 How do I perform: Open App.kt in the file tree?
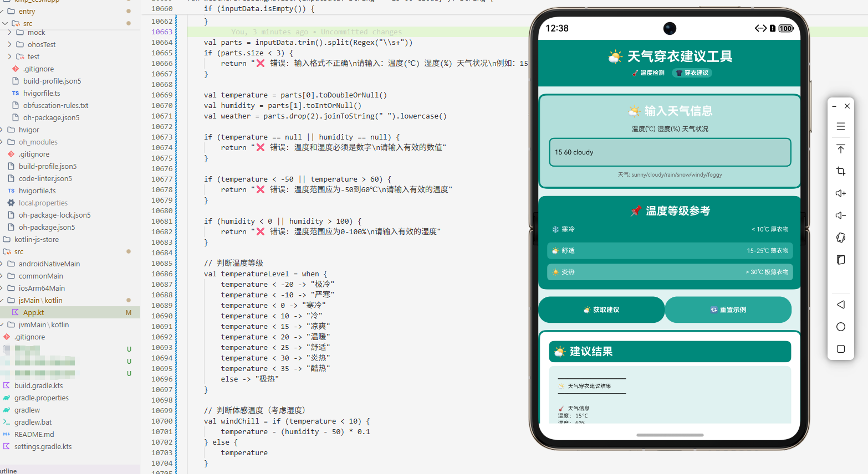pos(33,312)
